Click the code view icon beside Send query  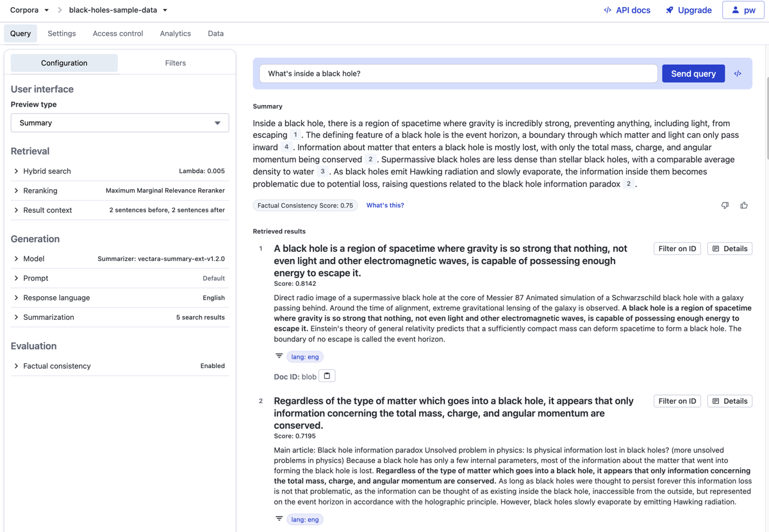tap(738, 74)
